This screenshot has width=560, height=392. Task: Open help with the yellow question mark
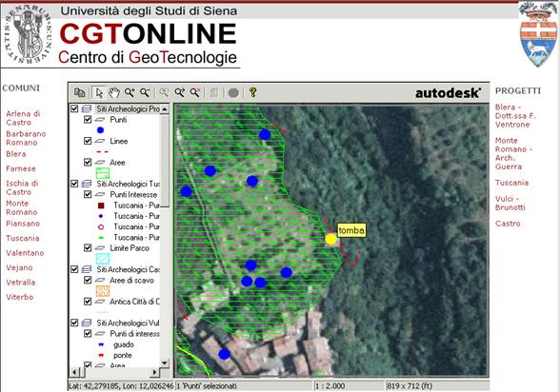click(253, 92)
